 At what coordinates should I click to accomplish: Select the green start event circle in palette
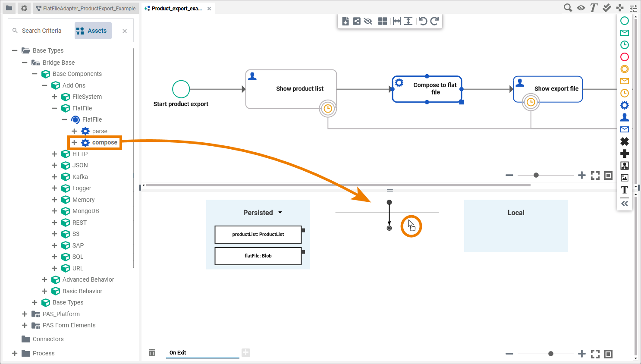pos(624,21)
